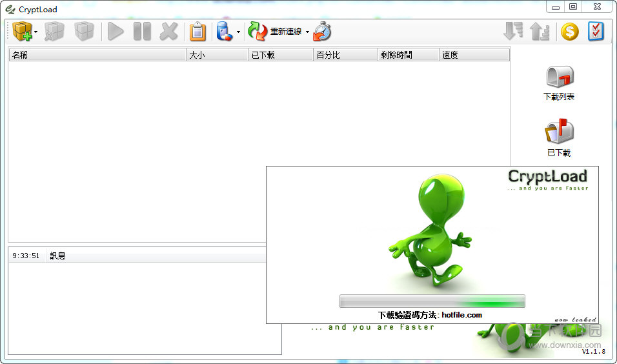
Task: Click the 重新連線 reconnect icon
Action: (x=258, y=31)
